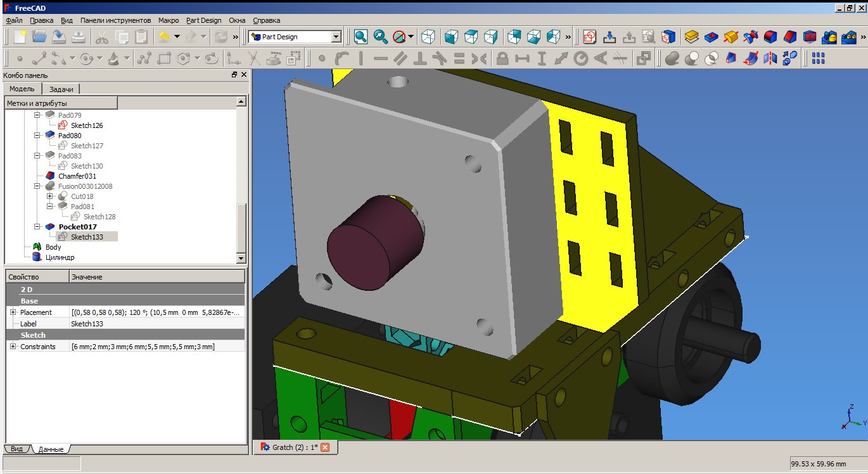Select Sketch133 in the model tree
Viewport: 868px width, 474px height.
(87, 236)
